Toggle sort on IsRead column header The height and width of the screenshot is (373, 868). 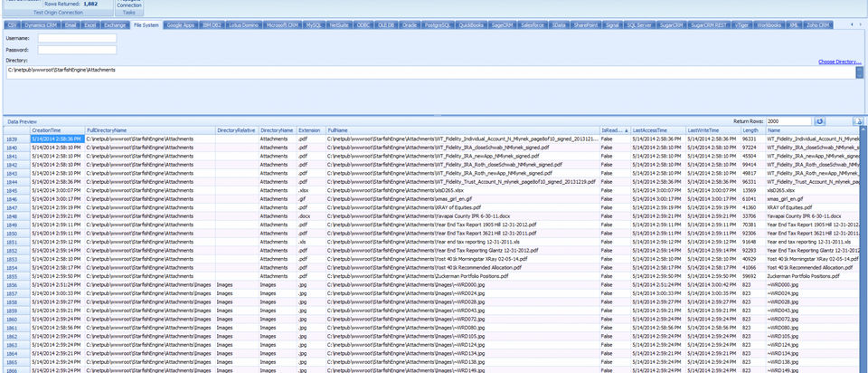click(615, 130)
